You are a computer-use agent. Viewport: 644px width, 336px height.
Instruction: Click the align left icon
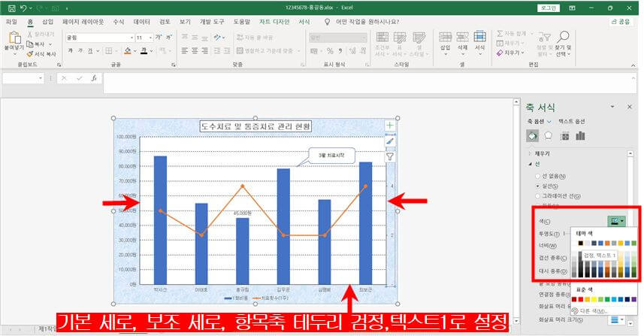click(x=185, y=50)
